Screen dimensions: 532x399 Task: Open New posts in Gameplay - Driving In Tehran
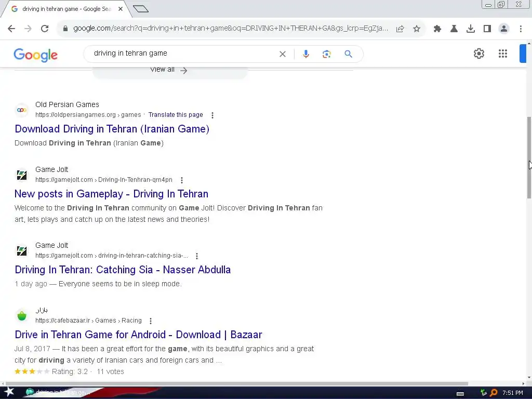point(111,194)
